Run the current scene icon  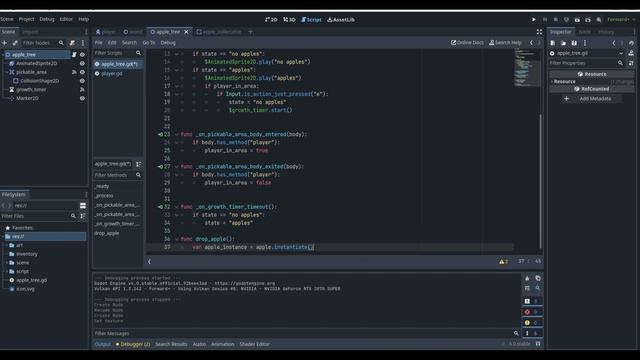577,20
